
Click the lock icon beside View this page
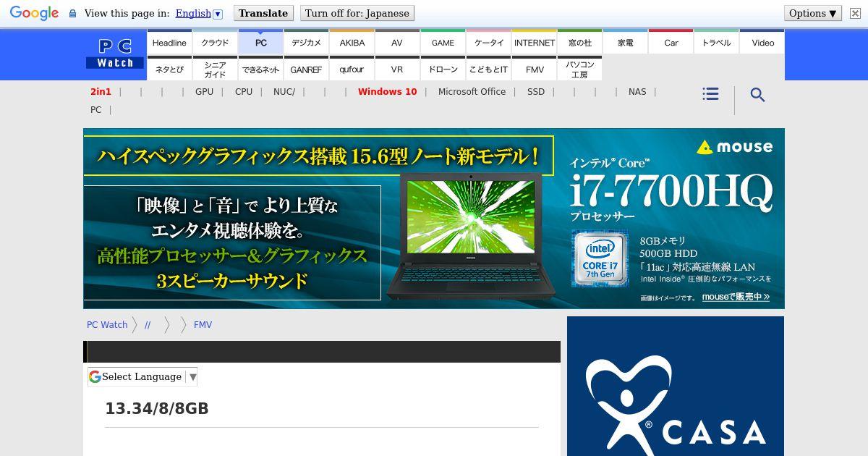[x=72, y=14]
